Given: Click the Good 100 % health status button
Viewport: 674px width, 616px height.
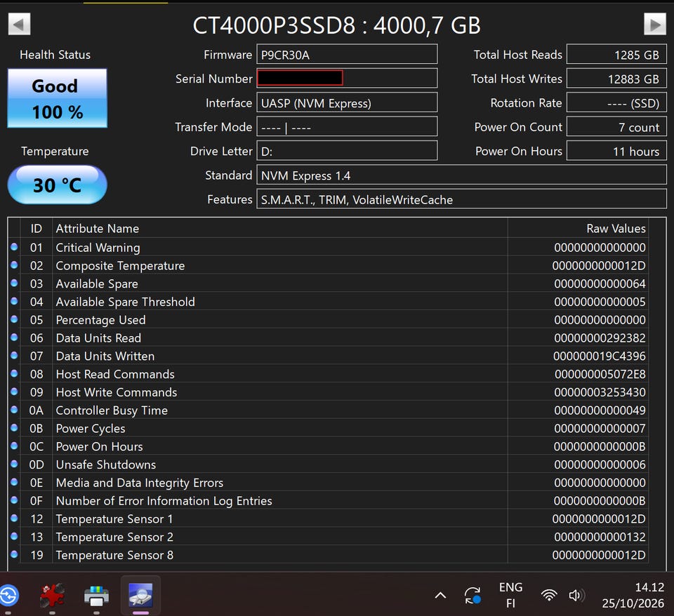Looking at the screenshot, I should (57, 98).
